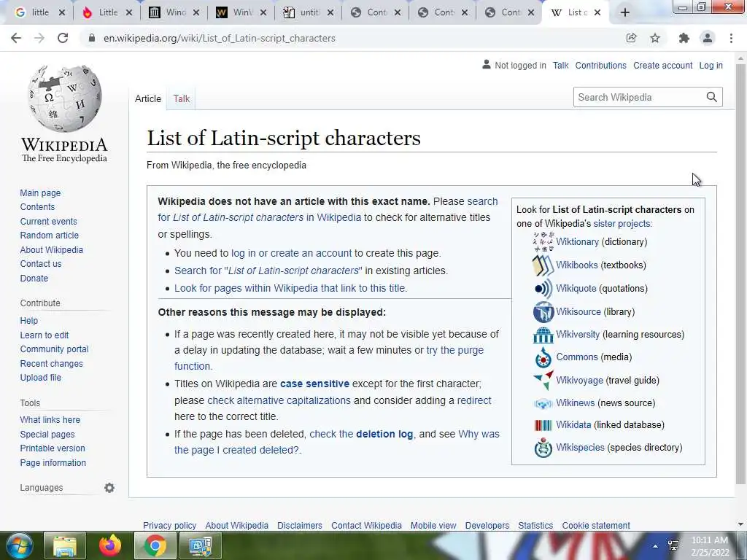Open the Upload file link
Screen dimensions: 747x560
tap(41, 377)
